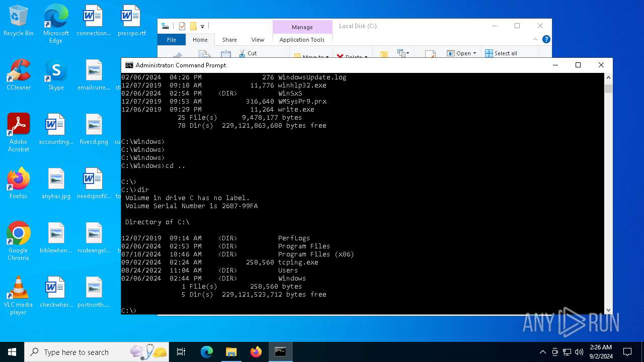The height and width of the screenshot is (362, 644).
Task: Open the biblewhen image file
Action: [x=56, y=238]
